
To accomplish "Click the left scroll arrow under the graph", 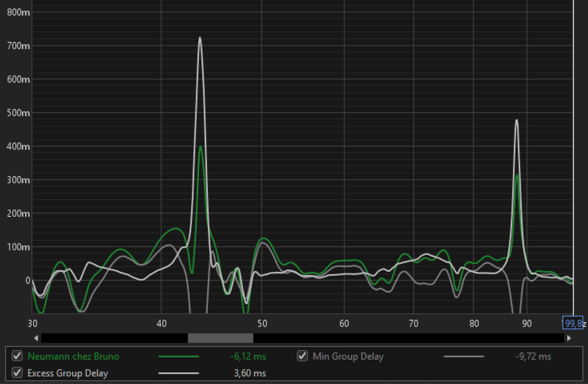I will point(36,338).
